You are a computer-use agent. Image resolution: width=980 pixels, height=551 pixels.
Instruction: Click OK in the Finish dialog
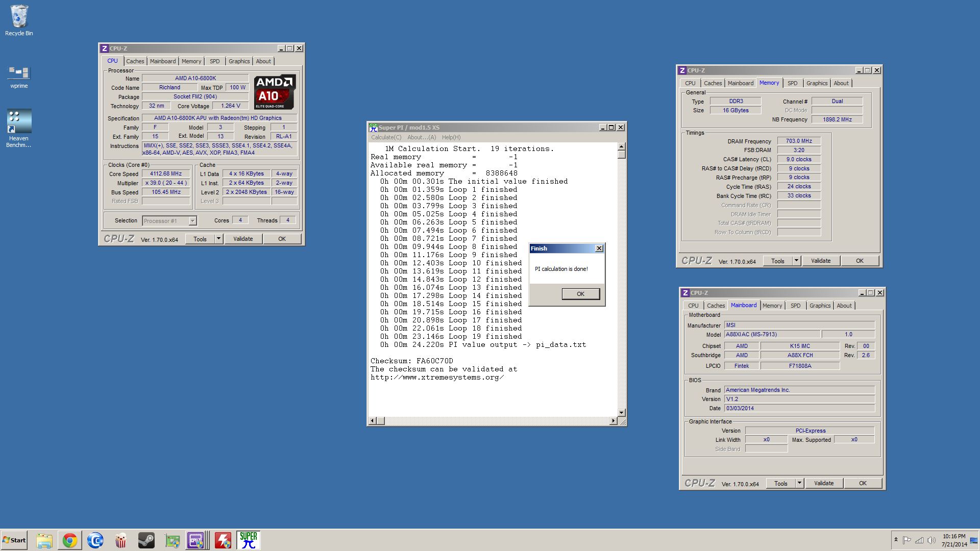[x=580, y=294]
